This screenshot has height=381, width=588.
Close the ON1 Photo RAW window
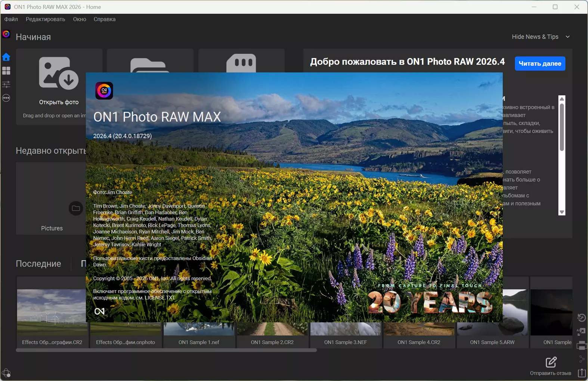[x=577, y=7]
